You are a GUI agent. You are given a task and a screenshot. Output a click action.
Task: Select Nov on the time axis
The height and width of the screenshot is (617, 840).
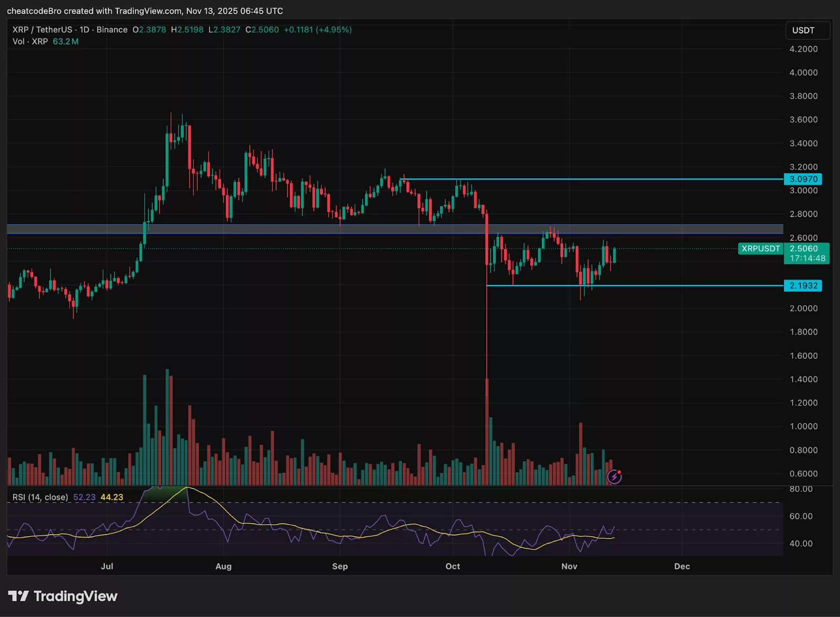click(x=570, y=567)
